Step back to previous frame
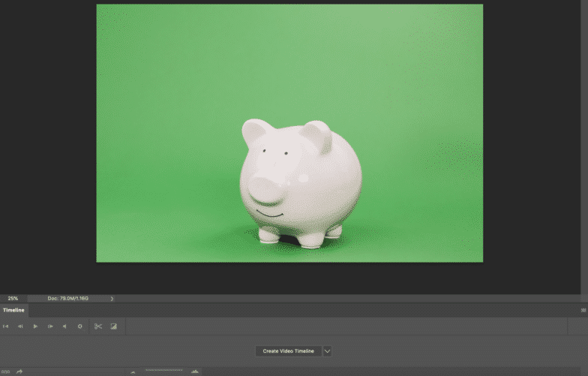This screenshot has height=376, width=588. pos(20,326)
